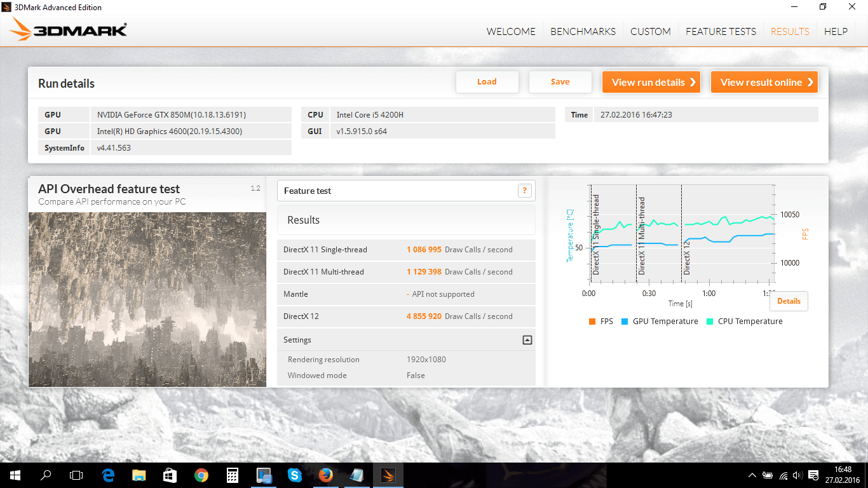
Task: Toggle the FPS legend swatch in chart
Action: click(593, 322)
